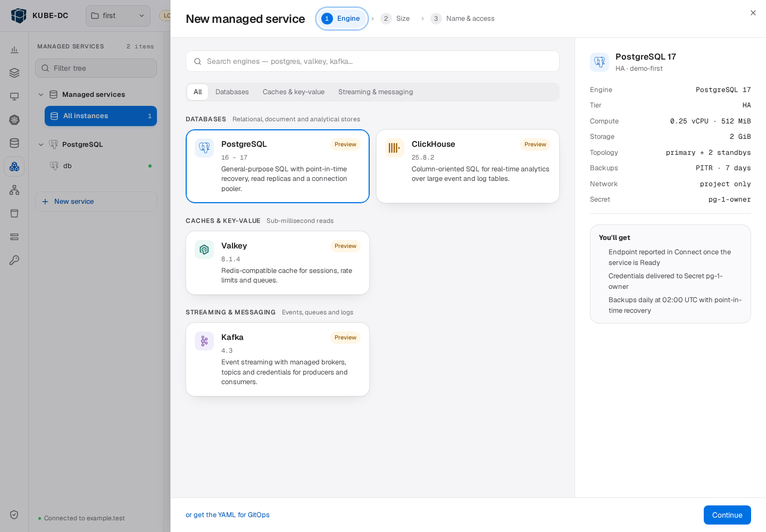
Task: Open the chart/metrics sidebar icon
Action: (x=14, y=49)
